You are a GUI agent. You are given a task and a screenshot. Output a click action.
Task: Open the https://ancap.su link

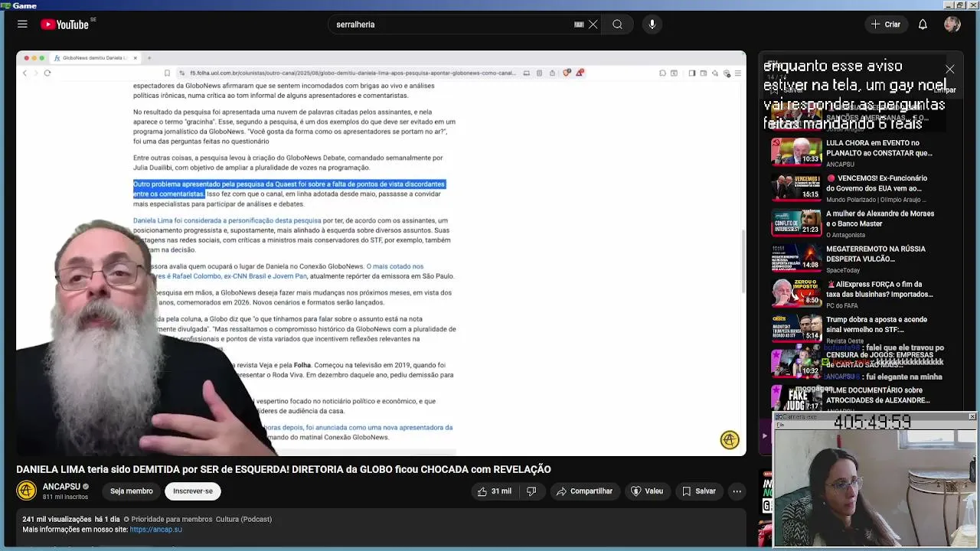click(156, 530)
